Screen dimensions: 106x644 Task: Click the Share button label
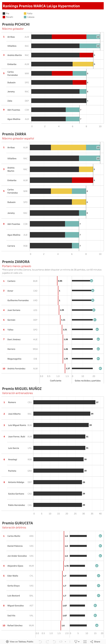click(x=97, y=642)
